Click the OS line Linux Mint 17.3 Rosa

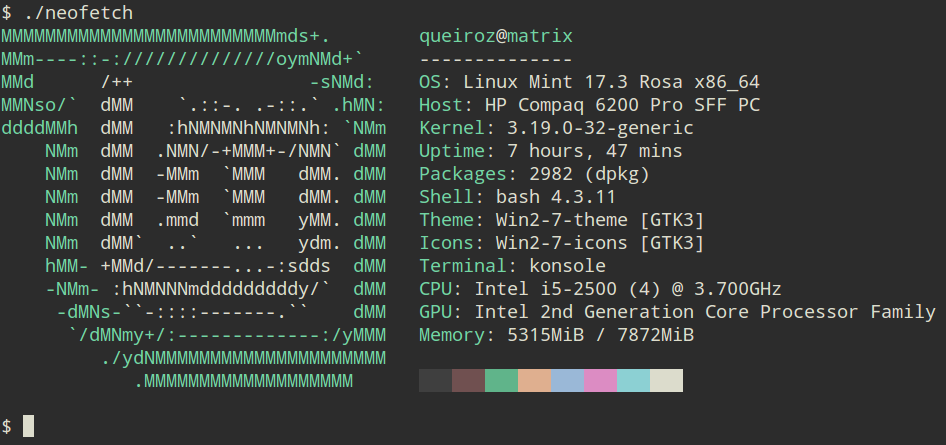coord(589,82)
